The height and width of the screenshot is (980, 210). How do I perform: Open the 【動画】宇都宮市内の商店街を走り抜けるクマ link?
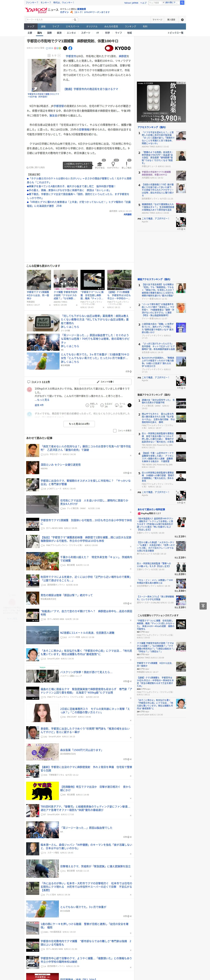pyautogui.click(x=91, y=89)
